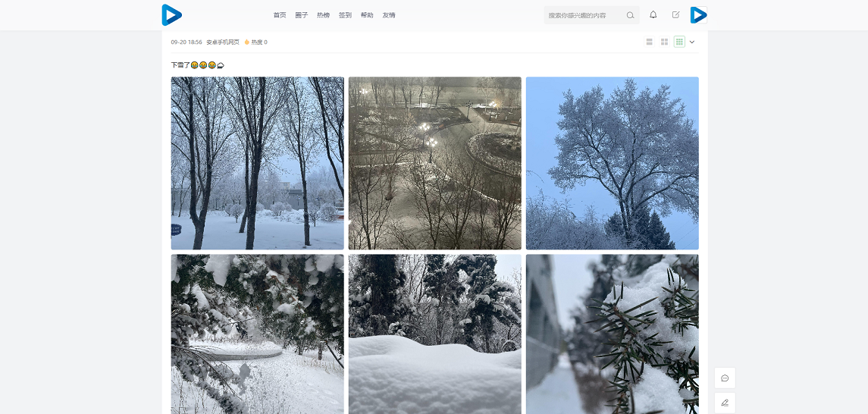Click the flame 热度 icon
The image size is (868, 414).
[247, 42]
